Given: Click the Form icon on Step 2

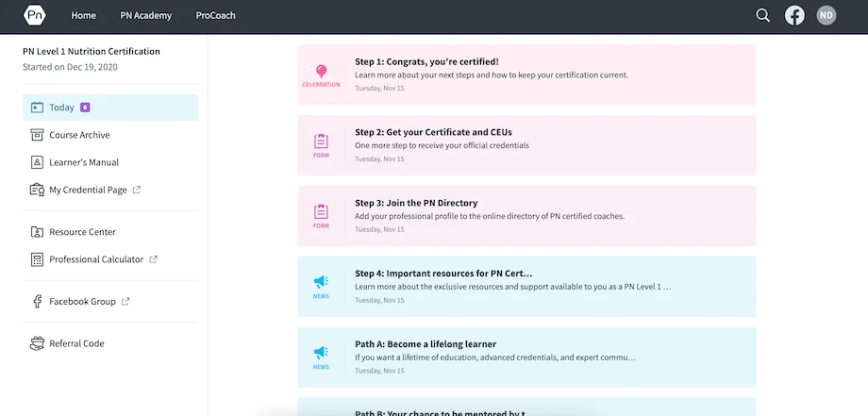Looking at the screenshot, I should (x=321, y=141).
